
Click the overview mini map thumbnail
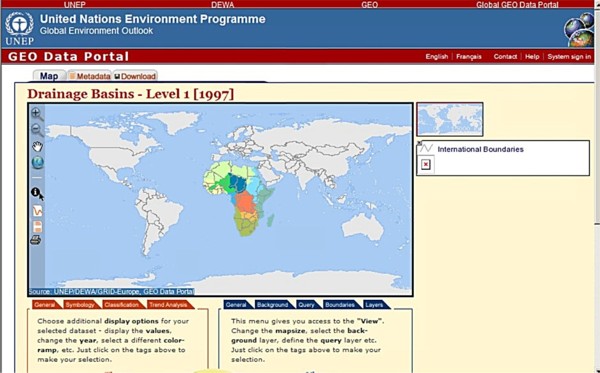[450, 119]
